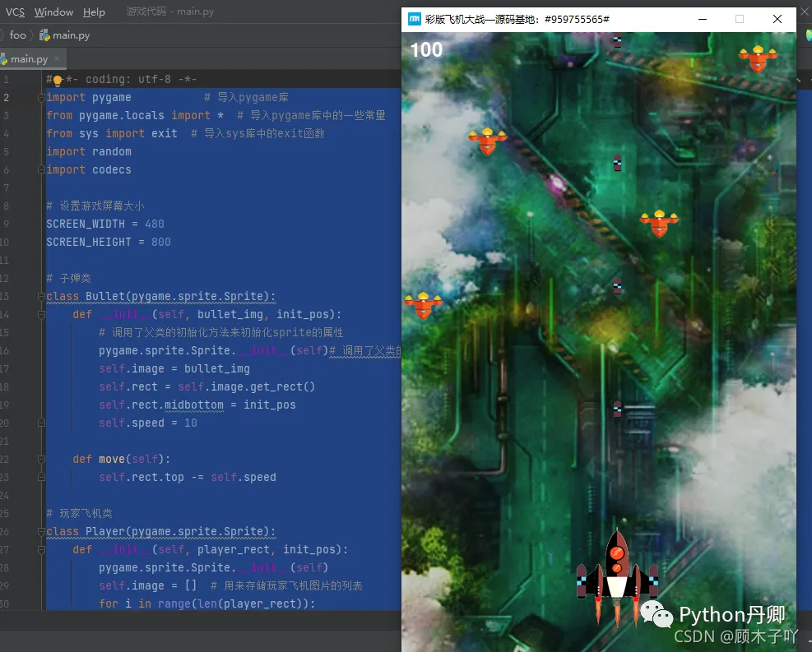Image resolution: width=812 pixels, height=652 pixels.
Task: Click 'def move(self):' line
Action: pos(121,459)
